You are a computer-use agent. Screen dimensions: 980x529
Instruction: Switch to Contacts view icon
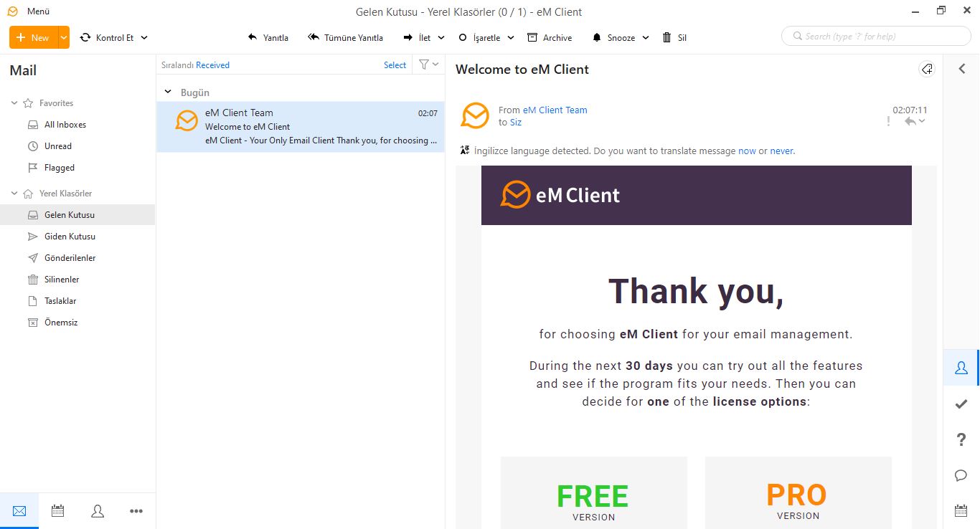[x=98, y=511]
